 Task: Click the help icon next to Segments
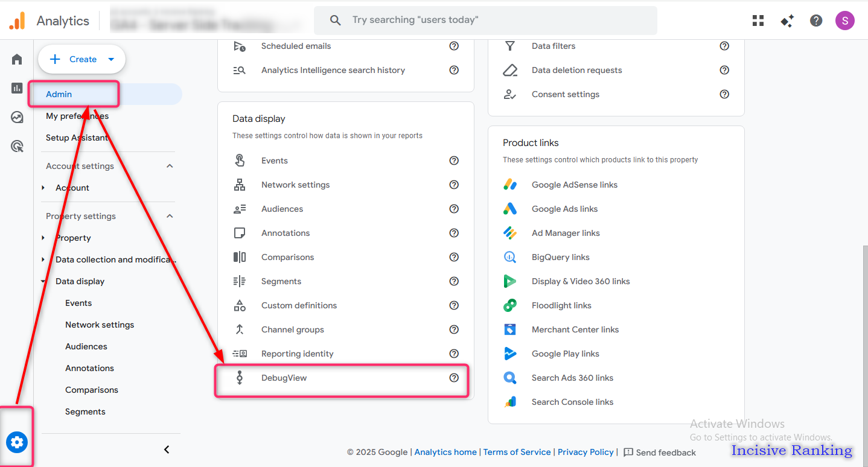coord(454,281)
